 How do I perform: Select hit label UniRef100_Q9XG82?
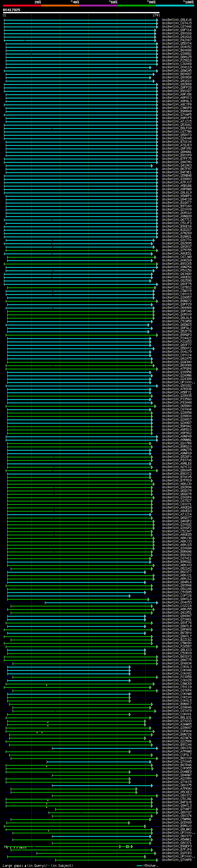click(177, 386)
